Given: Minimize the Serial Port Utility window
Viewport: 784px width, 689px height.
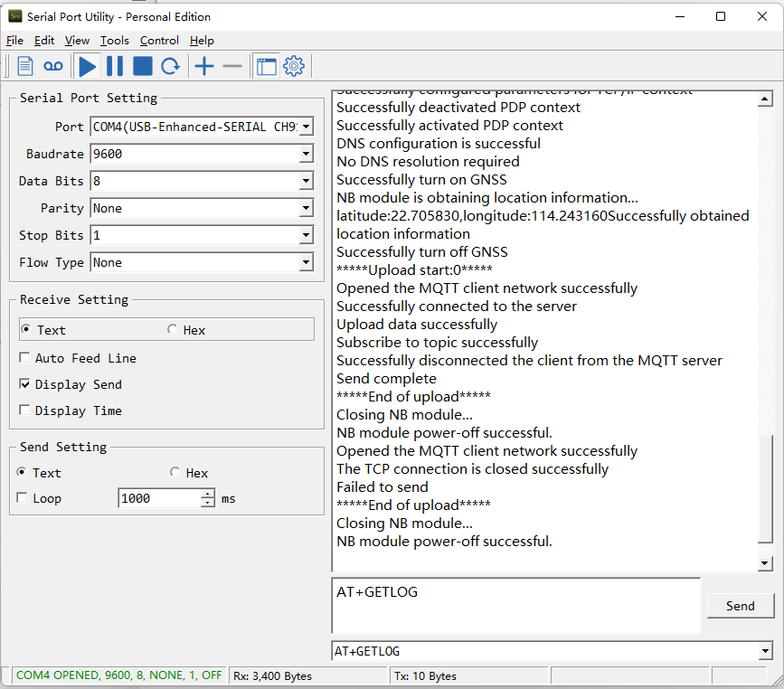Looking at the screenshot, I should point(680,16).
